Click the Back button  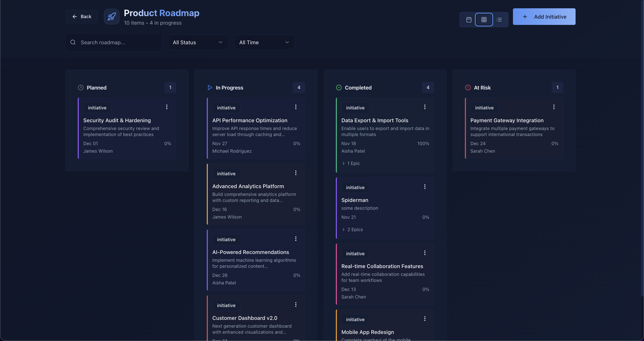81,16
